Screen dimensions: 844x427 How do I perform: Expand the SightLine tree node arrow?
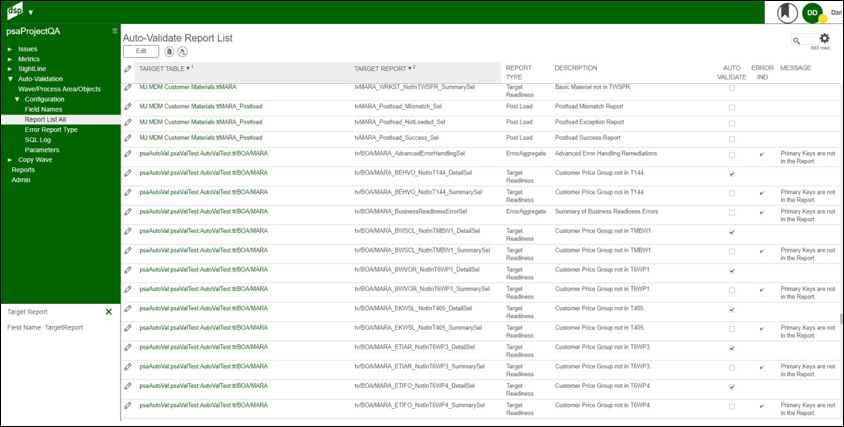(x=9, y=69)
